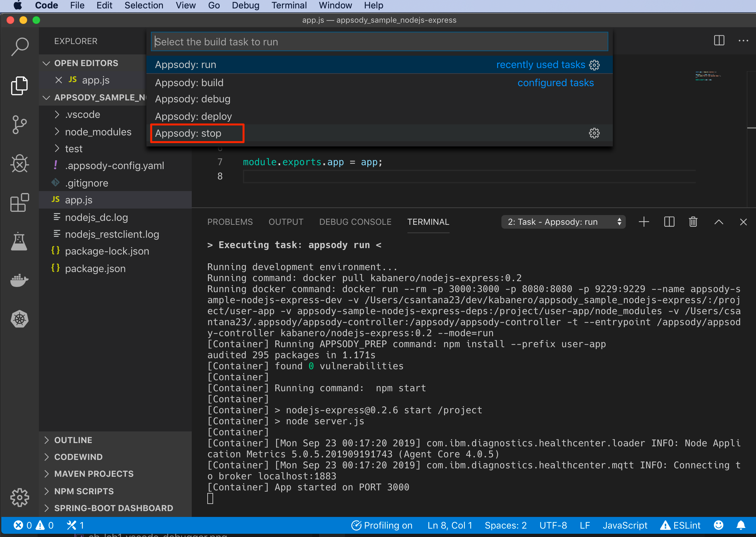The height and width of the screenshot is (537, 756).
Task: Click the editor minimap preview
Action: point(708,76)
